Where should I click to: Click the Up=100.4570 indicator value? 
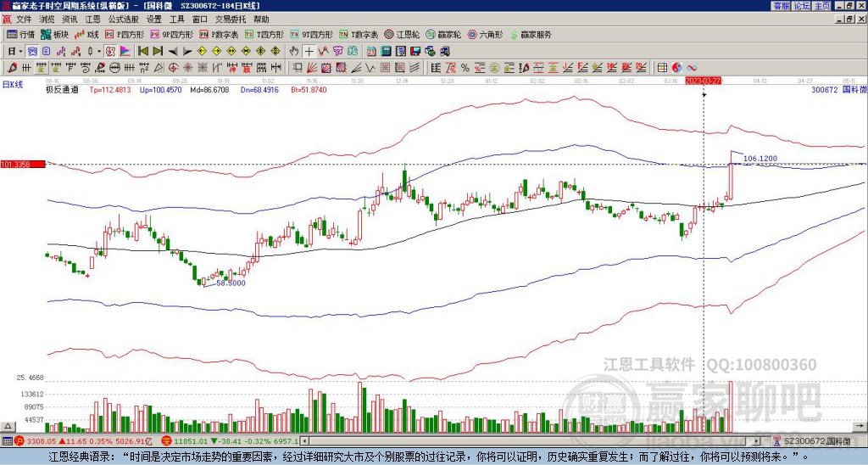click(x=160, y=90)
